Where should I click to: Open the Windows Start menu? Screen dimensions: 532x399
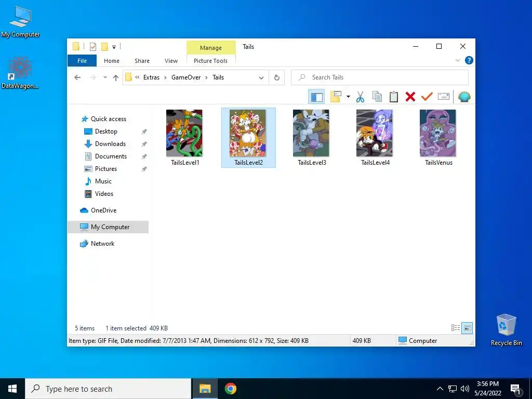[x=12, y=389]
